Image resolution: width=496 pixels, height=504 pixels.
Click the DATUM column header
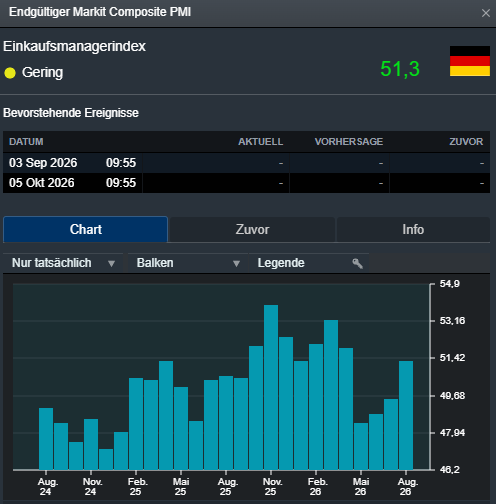pyautogui.click(x=26, y=142)
